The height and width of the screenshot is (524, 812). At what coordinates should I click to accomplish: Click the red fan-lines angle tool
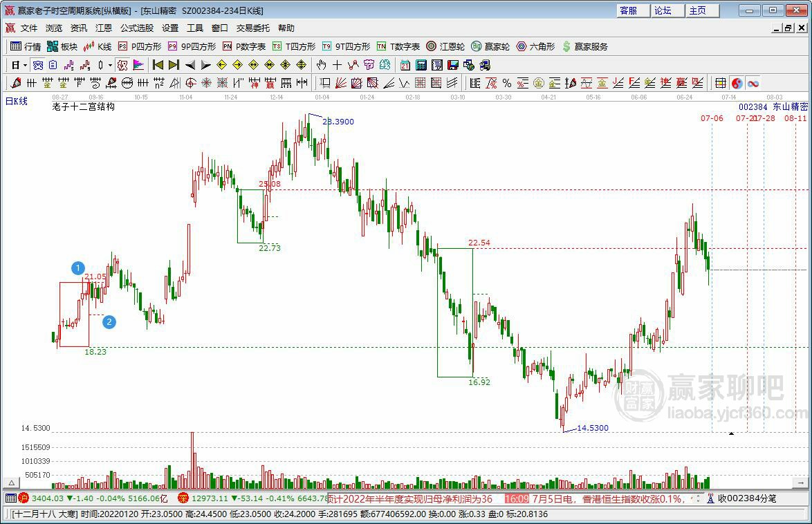pyautogui.click(x=341, y=83)
